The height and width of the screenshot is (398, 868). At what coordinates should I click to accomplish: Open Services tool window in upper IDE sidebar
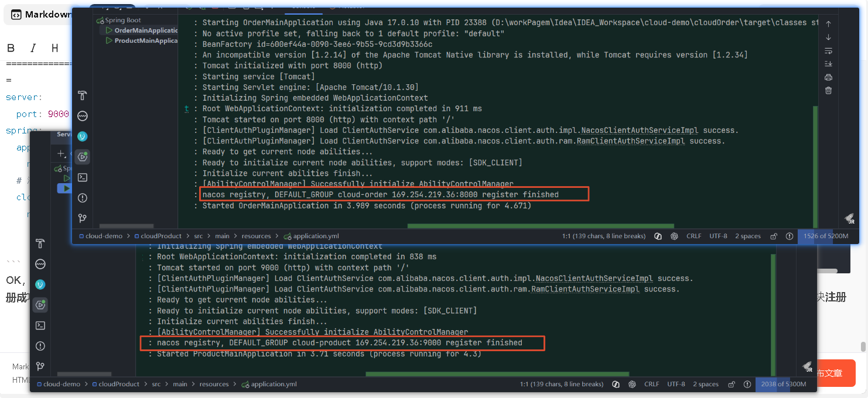[82, 156]
